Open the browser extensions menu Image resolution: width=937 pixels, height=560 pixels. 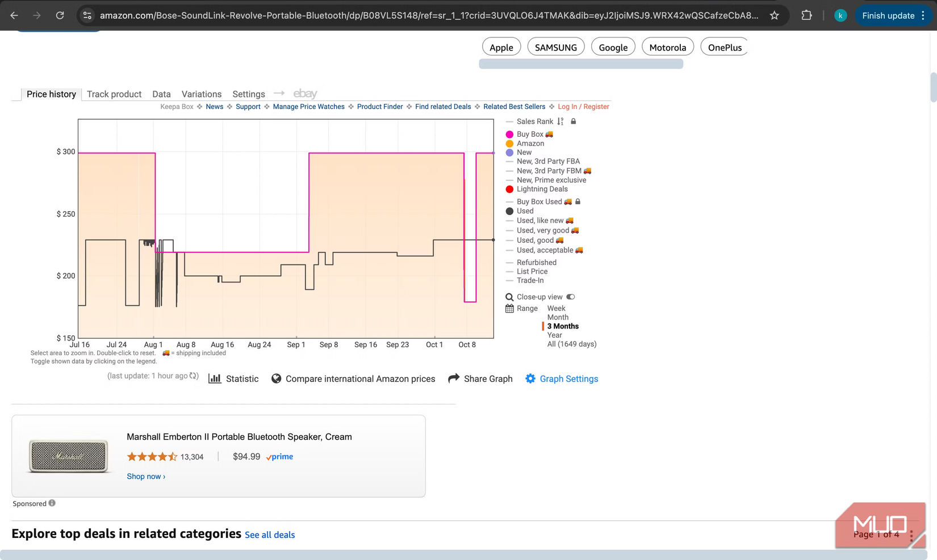click(806, 15)
